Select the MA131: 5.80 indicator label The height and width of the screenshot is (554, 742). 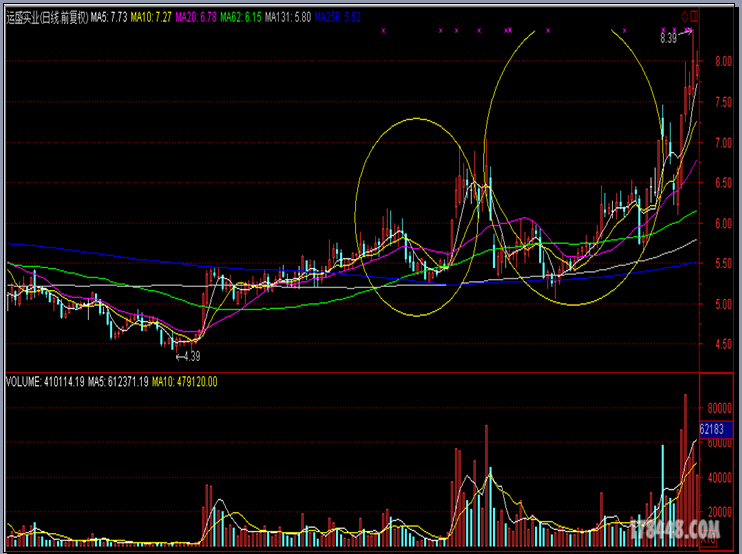pyautogui.click(x=288, y=18)
